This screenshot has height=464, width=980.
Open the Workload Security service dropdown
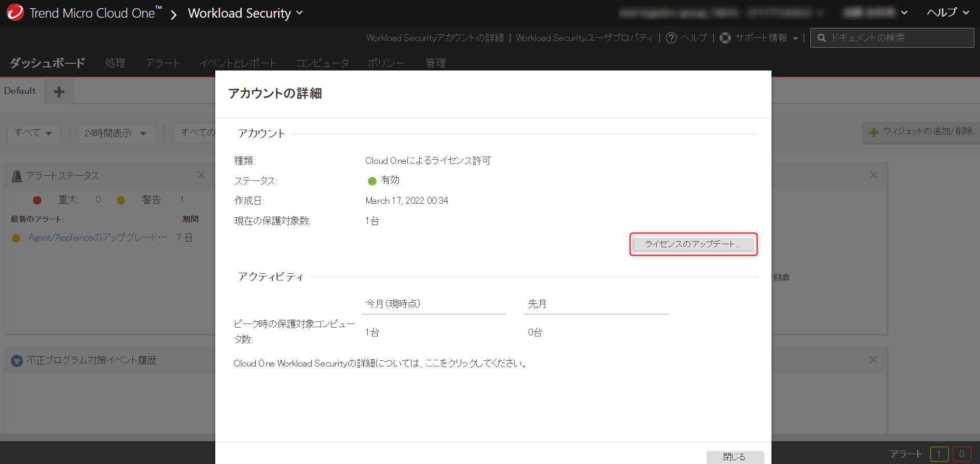245,13
